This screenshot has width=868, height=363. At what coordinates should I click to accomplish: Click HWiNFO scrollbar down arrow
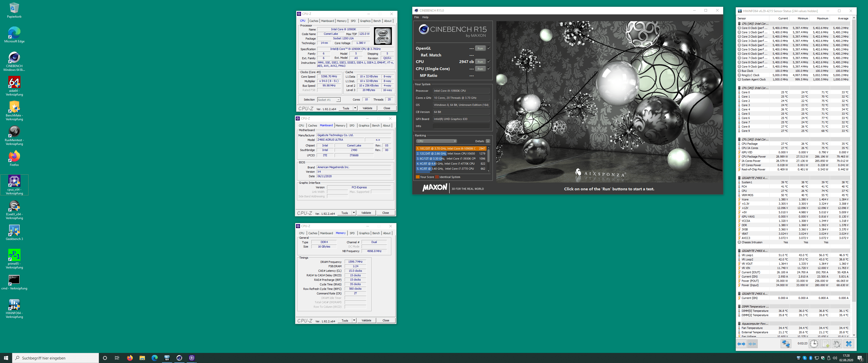(x=854, y=335)
